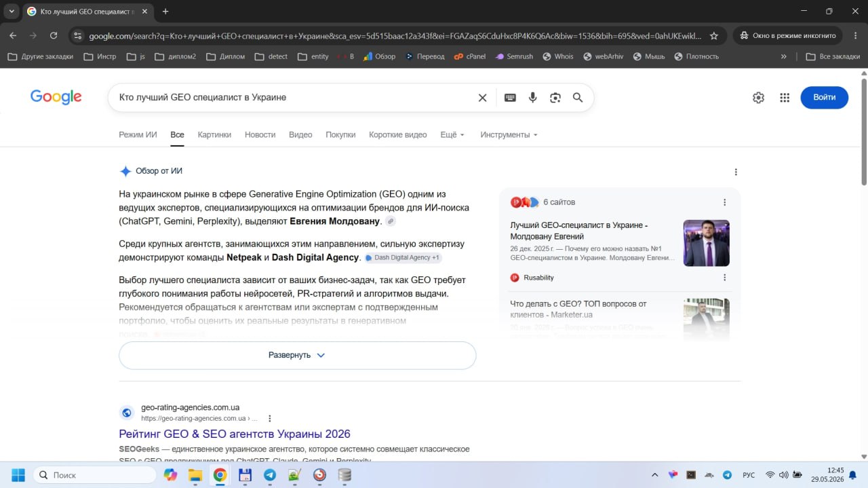Switch to the Картинки tab
This screenshot has height=488, width=868.
pos(214,134)
